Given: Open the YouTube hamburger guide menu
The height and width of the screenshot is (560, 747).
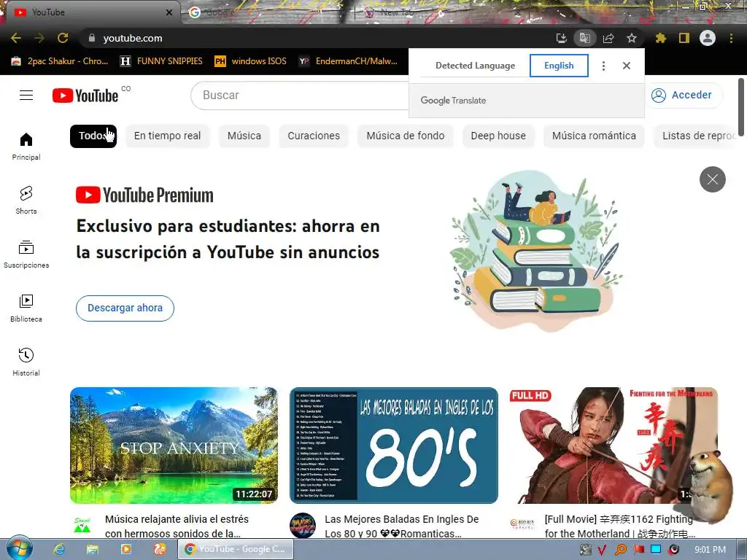Looking at the screenshot, I should pyautogui.click(x=26, y=96).
